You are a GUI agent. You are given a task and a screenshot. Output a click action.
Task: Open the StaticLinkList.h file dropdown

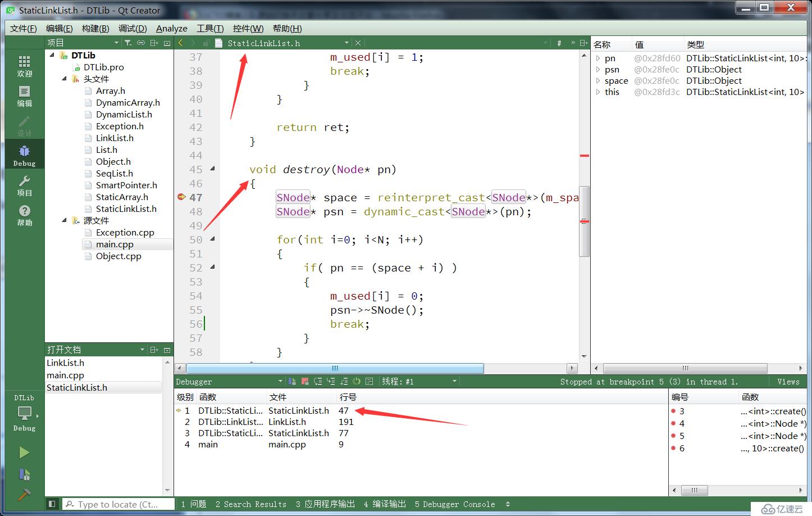pos(346,43)
